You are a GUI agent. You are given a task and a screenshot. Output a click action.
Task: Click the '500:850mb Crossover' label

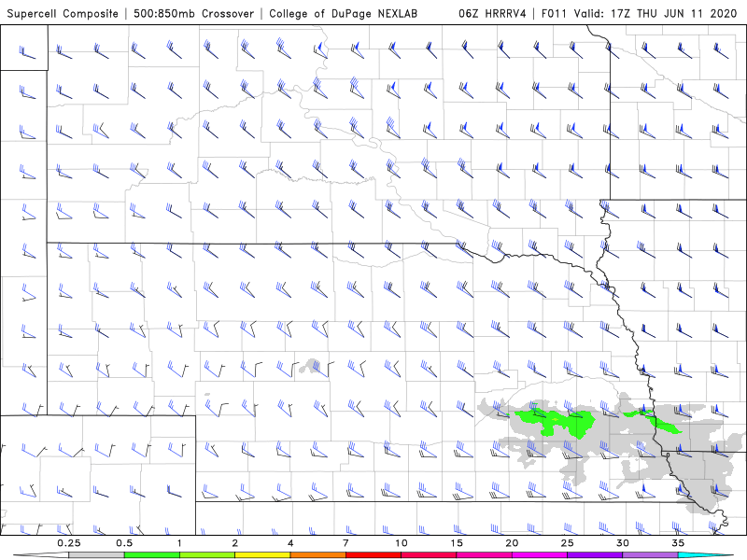[193, 13]
